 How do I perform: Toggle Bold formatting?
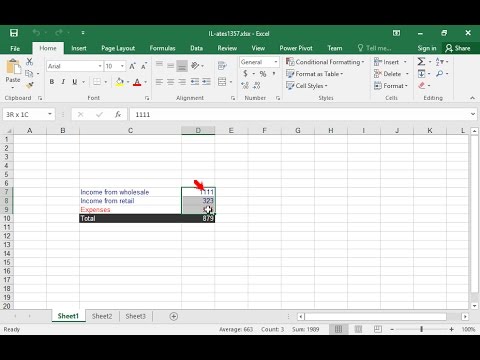[x=52, y=82]
